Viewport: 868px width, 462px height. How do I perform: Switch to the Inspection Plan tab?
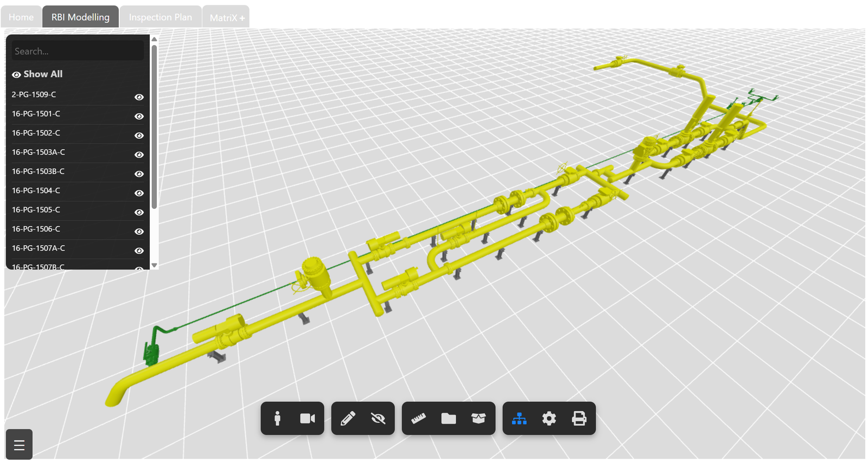[x=160, y=17]
